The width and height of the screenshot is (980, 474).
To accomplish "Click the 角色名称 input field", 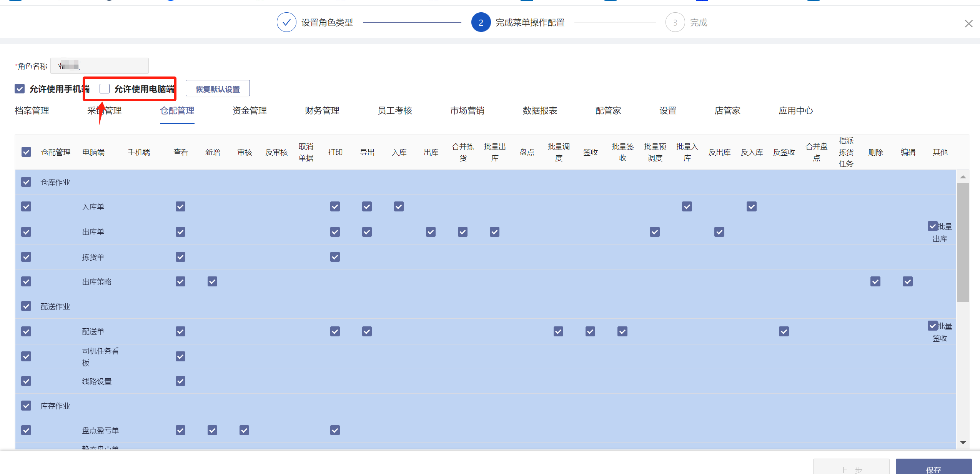I will (100, 66).
